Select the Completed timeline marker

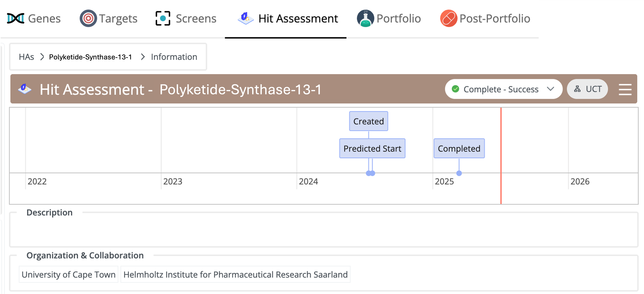(x=459, y=148)
